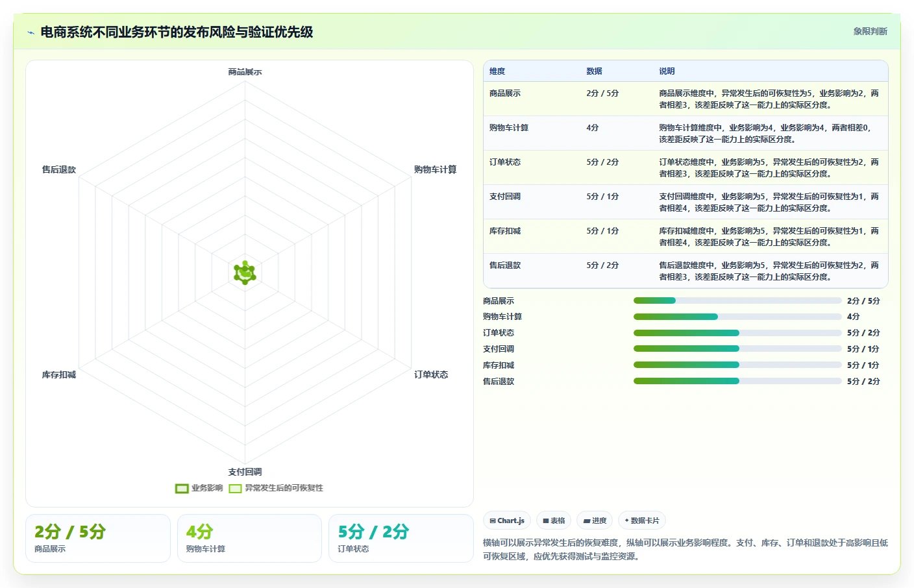The height and width of the screenshot is (588, 914).
Task: Click the Chart.js tag chip
Action: click(x=507, y=521)
